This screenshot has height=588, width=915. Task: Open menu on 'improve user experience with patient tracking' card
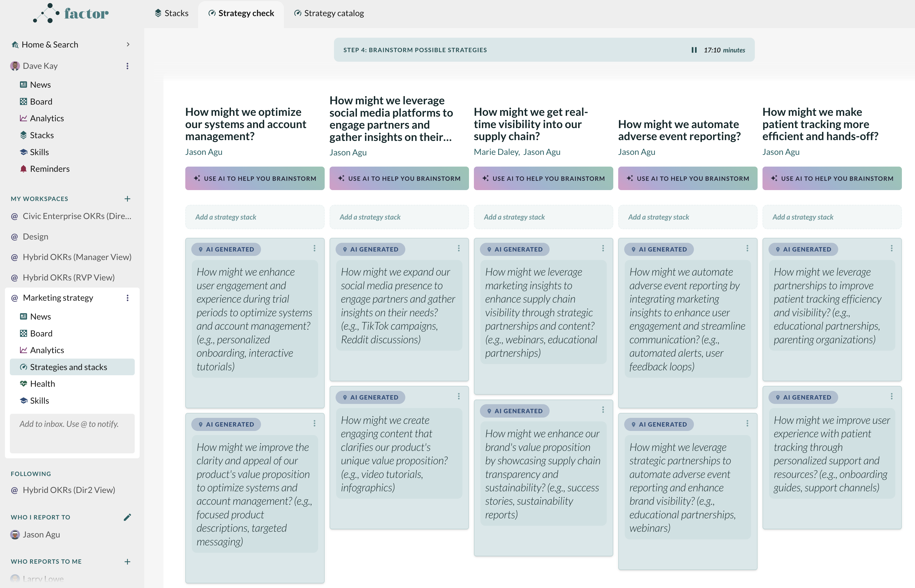coord(891,397)
